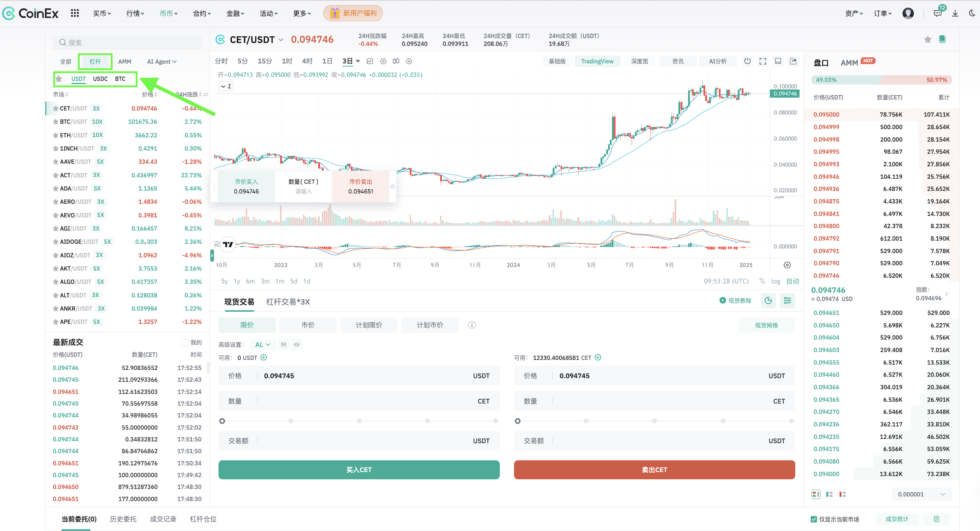The width and height of the screenshot is (980, 531).
Task: Switch to dark mode moon icon
Action: click(x=972, y=13)
